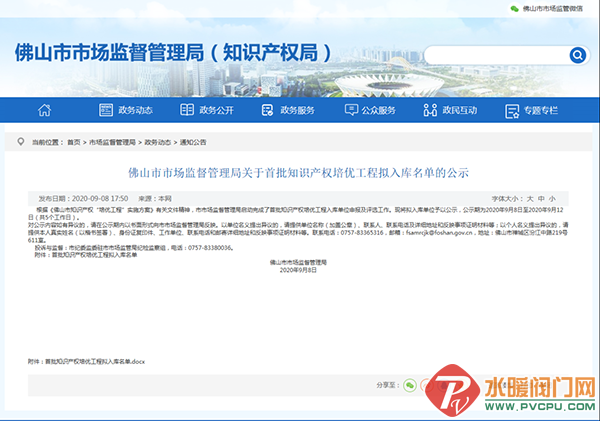
Task: Open the 政民互动 menu
Action: tap(460, 110)
